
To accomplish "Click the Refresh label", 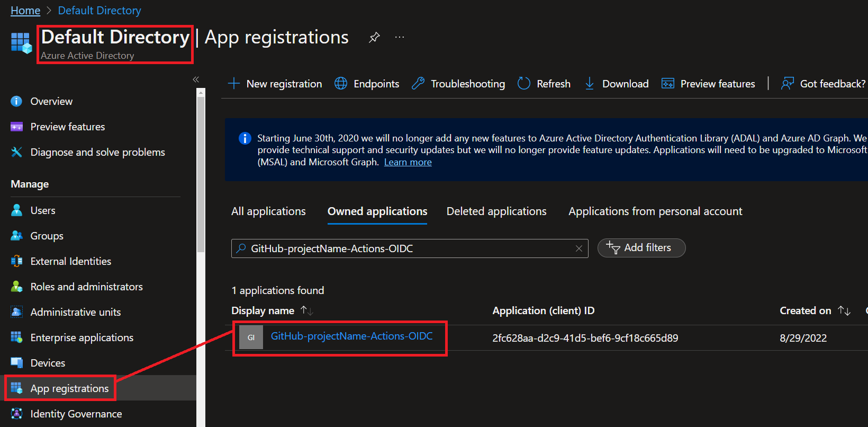I will (554, 84).
